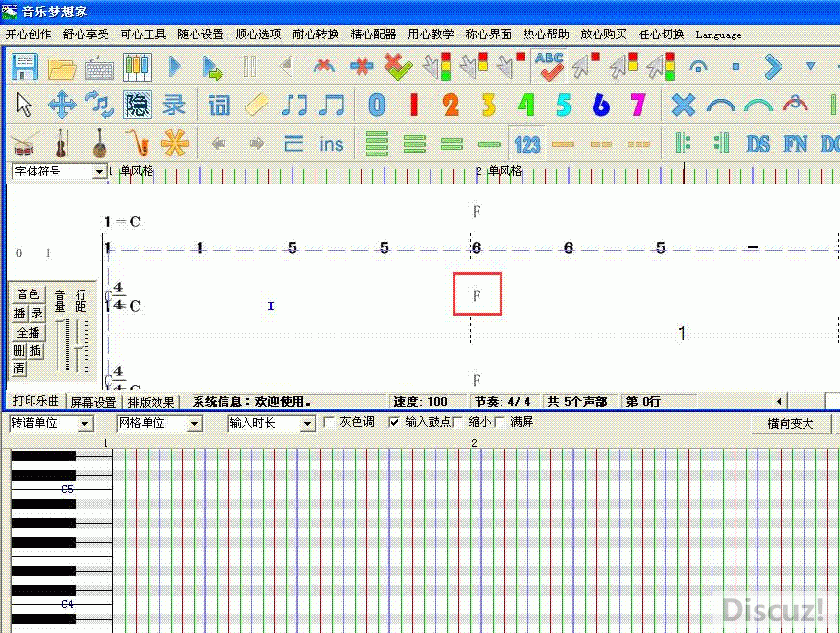Choose the saxophone instrument icon

coord(137,144)
